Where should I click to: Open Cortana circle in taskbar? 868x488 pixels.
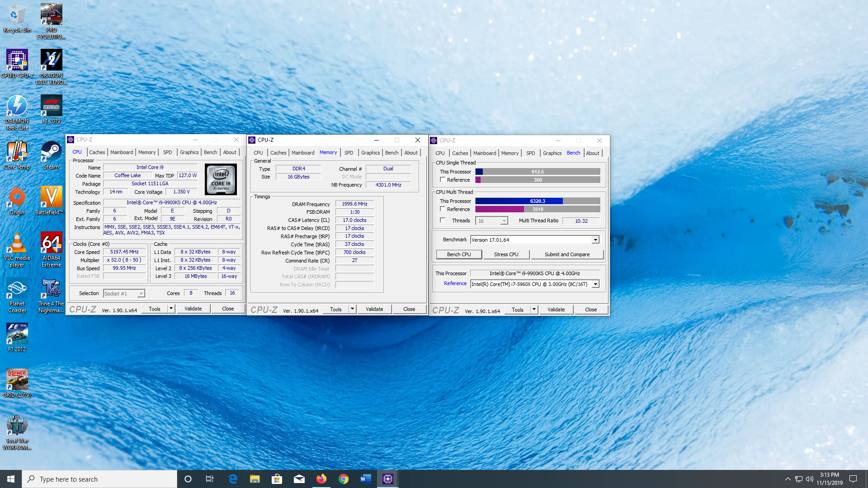pos(188,479)
